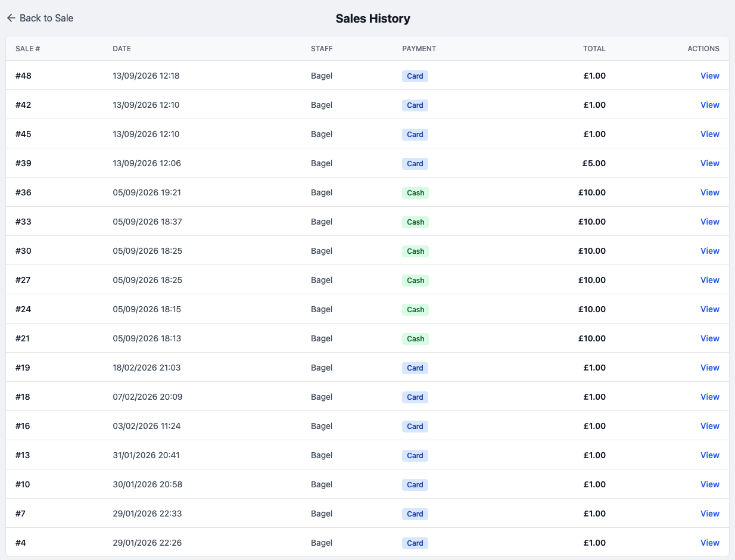Open View link for sale #24

point(709,309)
